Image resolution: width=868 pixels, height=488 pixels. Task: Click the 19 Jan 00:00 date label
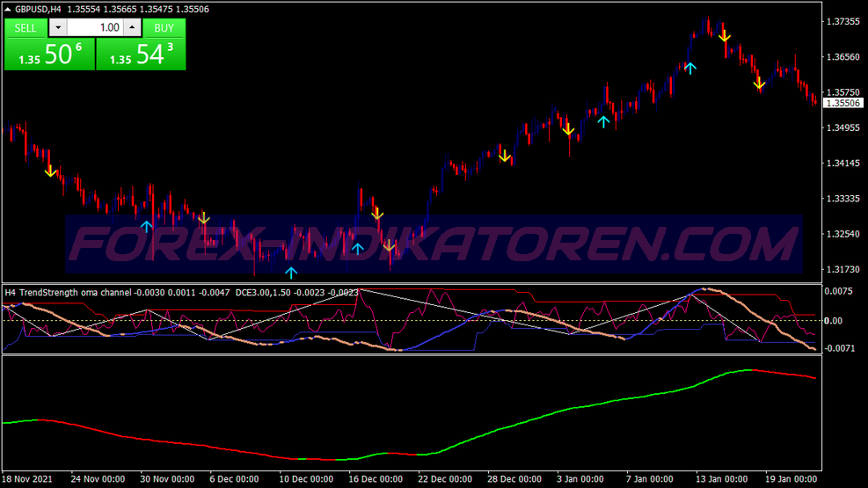point(791,479)
